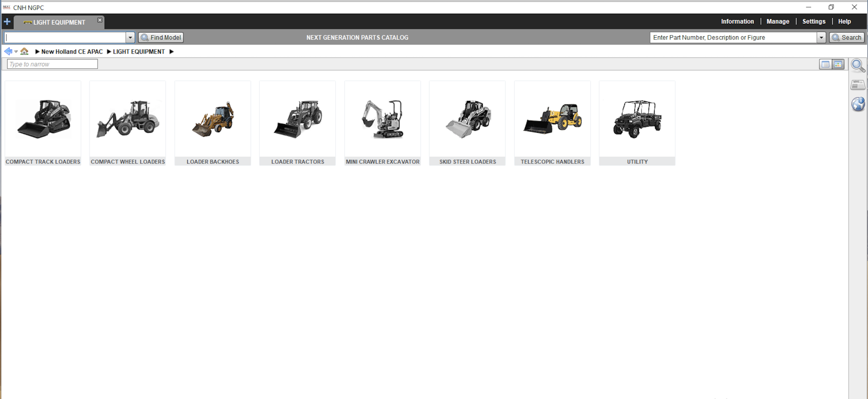Switch to thumbnail grid view
This screenshot has width=868, height=399.
pos(838,64)
